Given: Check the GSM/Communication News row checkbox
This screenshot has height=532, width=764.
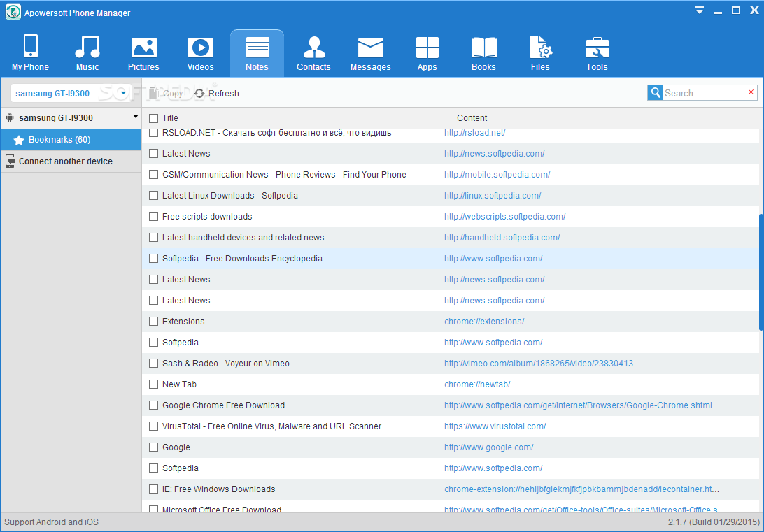Looking at the screenshot, I should 153,175.
